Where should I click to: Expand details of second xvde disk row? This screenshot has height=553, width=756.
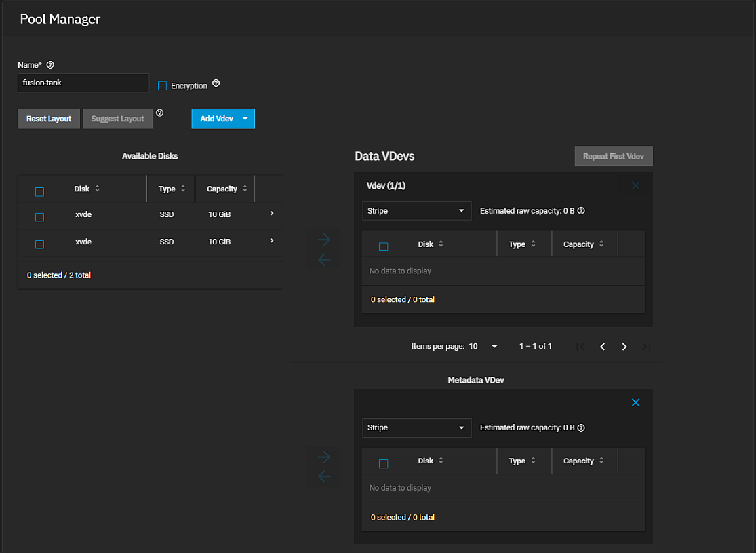(x=271, y=241)
